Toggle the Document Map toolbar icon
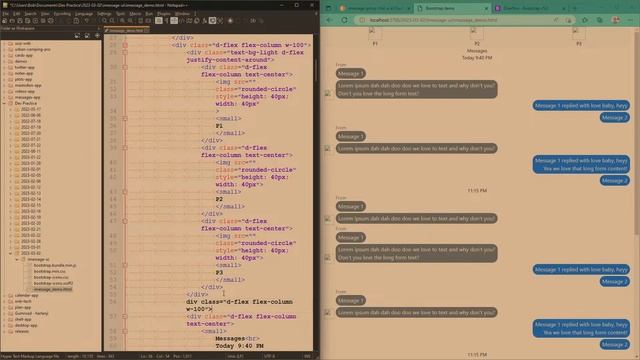This screenshot has height=360, width=640. tap(189, 20)
